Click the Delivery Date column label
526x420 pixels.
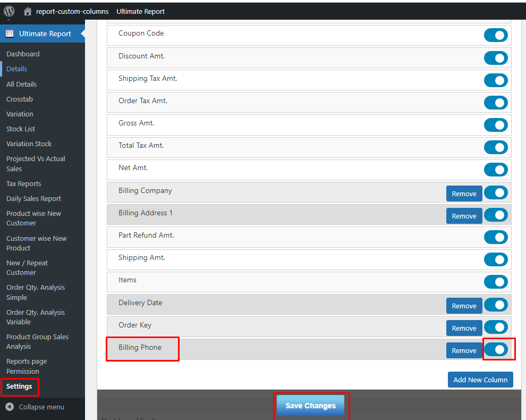pyautogui.click(x=140, y=303)
